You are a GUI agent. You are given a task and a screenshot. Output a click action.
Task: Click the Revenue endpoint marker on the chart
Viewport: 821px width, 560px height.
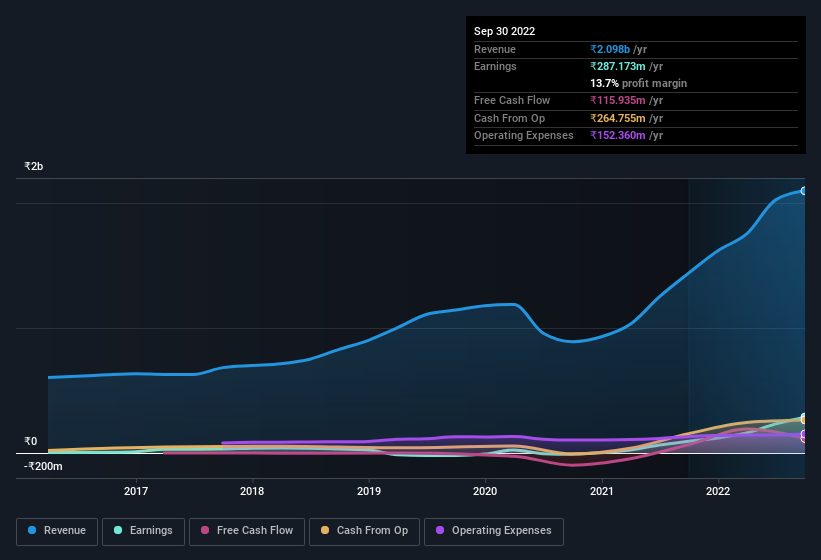(804, 191)
